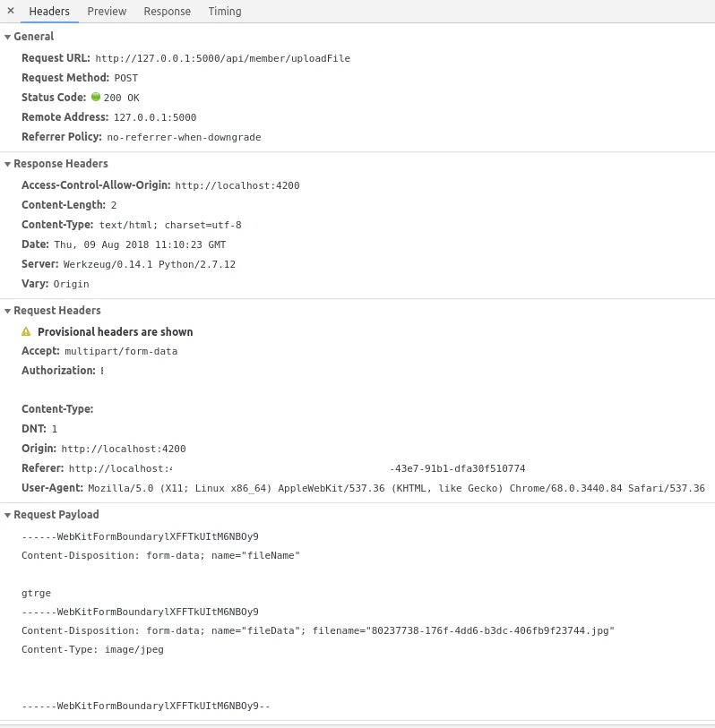This screenshot has width=715, height=728.
Task: Click the User-Agent header value
Action: point(395,488)
